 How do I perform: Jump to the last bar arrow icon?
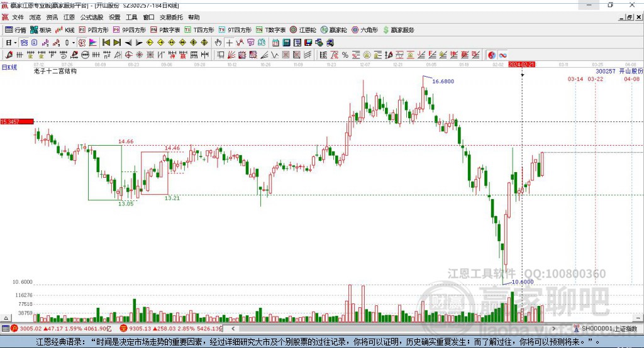pyautogui.click(x=117, y=42)
